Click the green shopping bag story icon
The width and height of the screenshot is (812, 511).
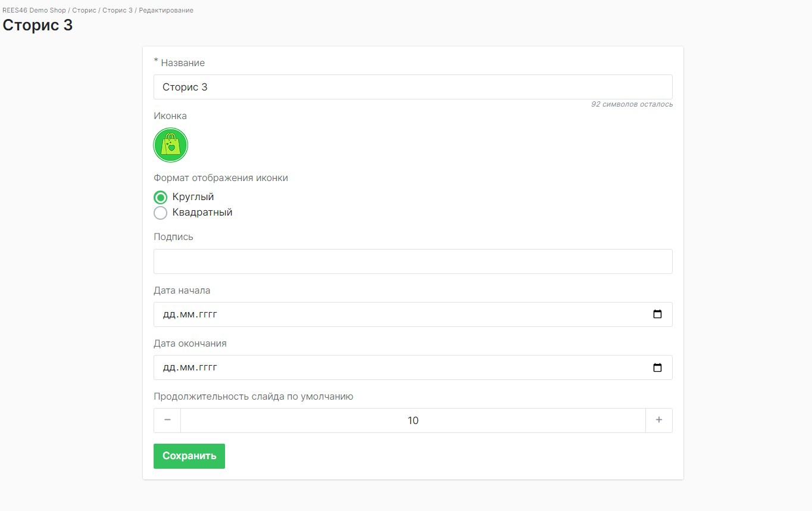pos(171,145)
